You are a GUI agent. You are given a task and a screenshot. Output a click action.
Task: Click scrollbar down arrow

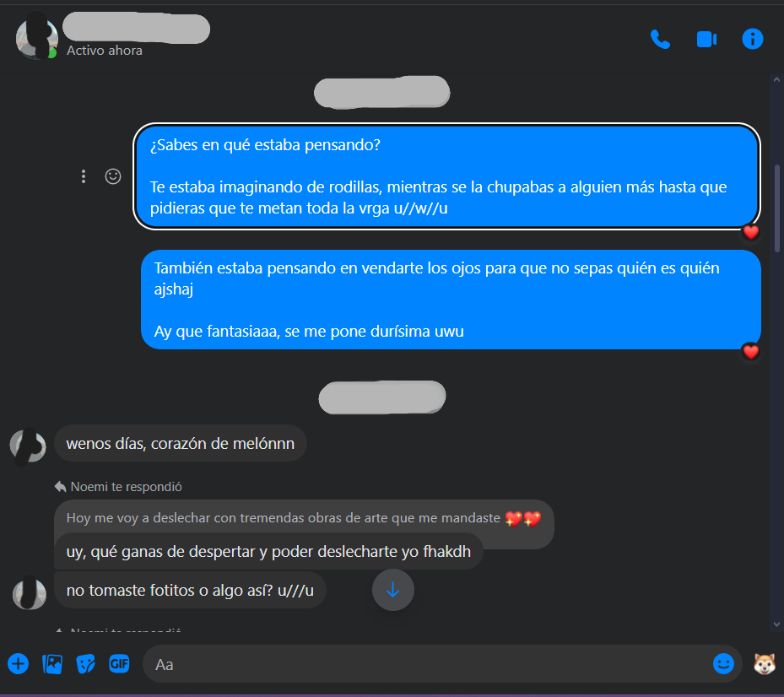point(776,624)
